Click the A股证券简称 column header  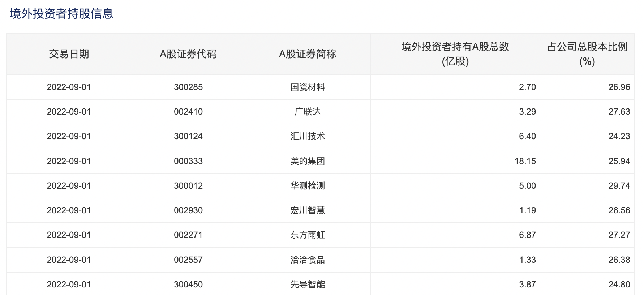coord(308,54)
